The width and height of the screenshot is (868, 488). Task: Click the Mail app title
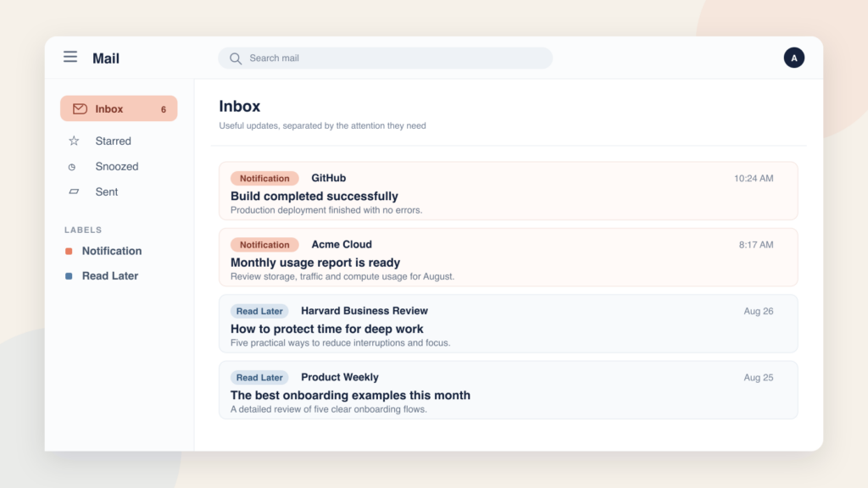click(x=106, y=58)
